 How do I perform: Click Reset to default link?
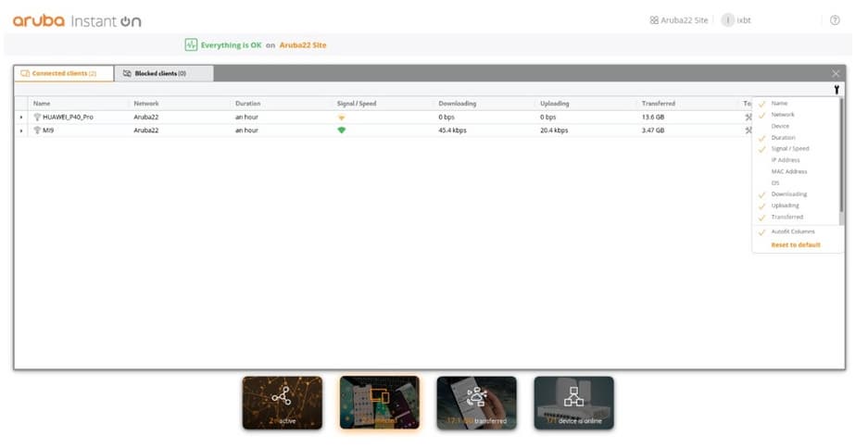coord(796,245)
